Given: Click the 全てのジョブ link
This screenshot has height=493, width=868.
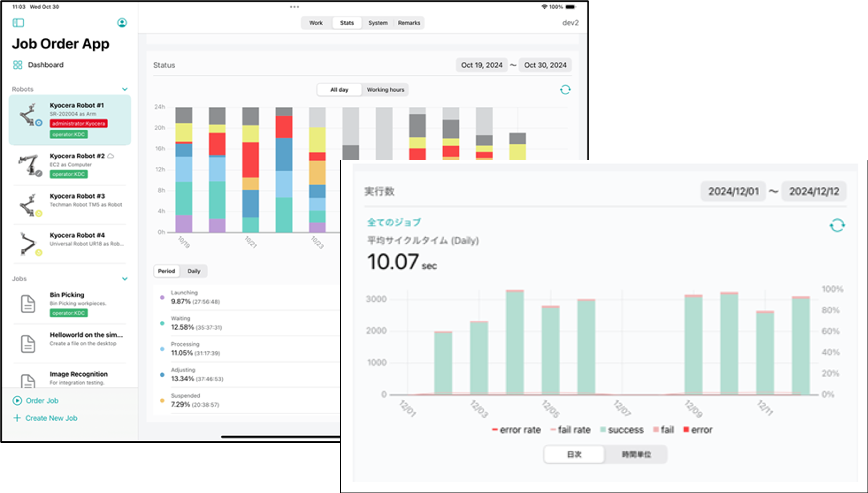Looking at the screenshot, I should (394, 222).
